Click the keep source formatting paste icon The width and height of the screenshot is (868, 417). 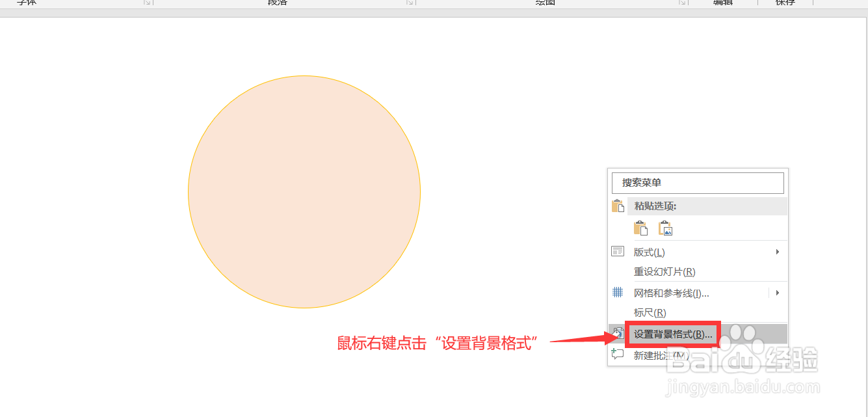tap(641, 228)
